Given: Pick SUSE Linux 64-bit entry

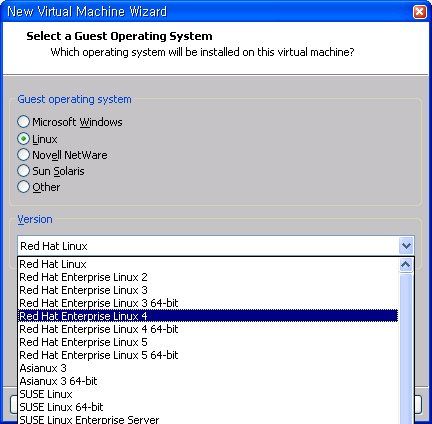Looking at the screenshot, I should pos(208,407).
